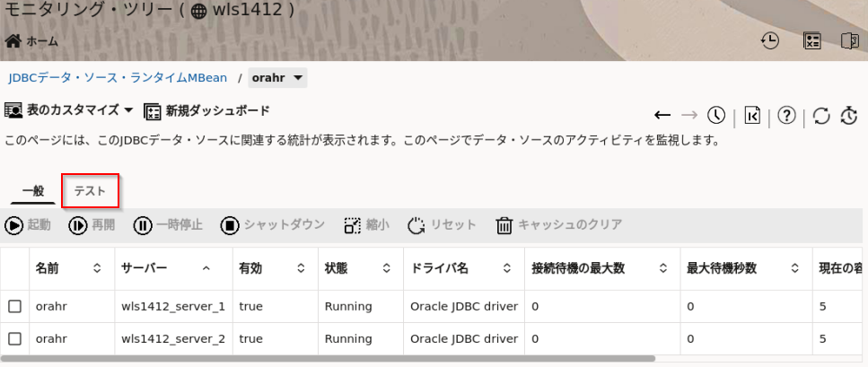This screenshot has width=868, height=367.
Task: Expand the orahr breadcrumb dropdown
Action: [299, 78]
